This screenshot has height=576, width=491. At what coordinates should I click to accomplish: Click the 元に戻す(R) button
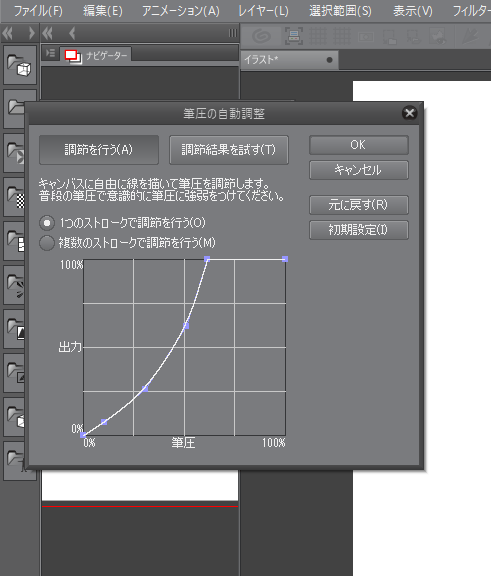coord(359,205)
